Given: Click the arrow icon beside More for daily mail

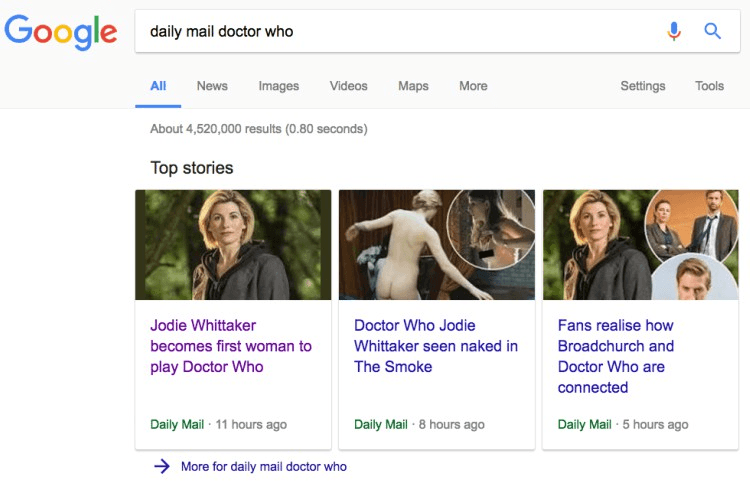Looking at the screenshot, I should coord(162,466).
